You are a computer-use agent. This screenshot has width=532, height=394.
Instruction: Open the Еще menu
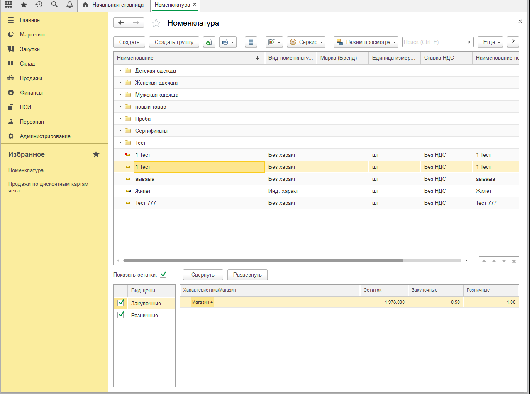491,42
